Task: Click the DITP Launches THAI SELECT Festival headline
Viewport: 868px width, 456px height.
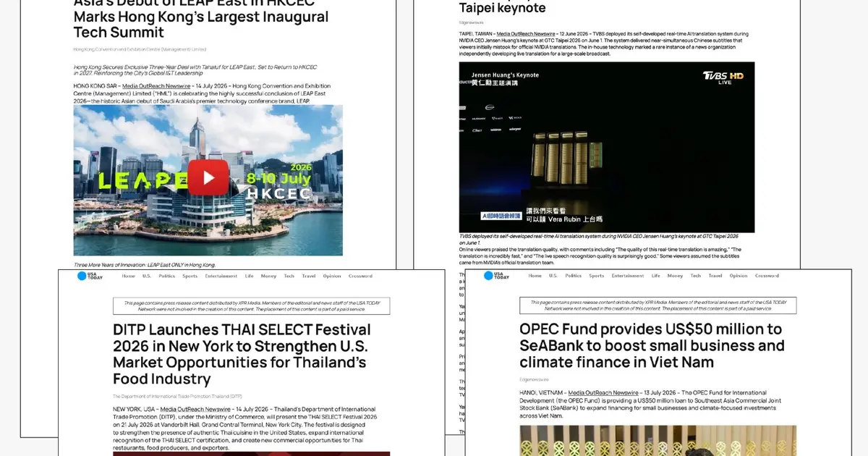Action: pyautogui.click(x=242, y=354)
